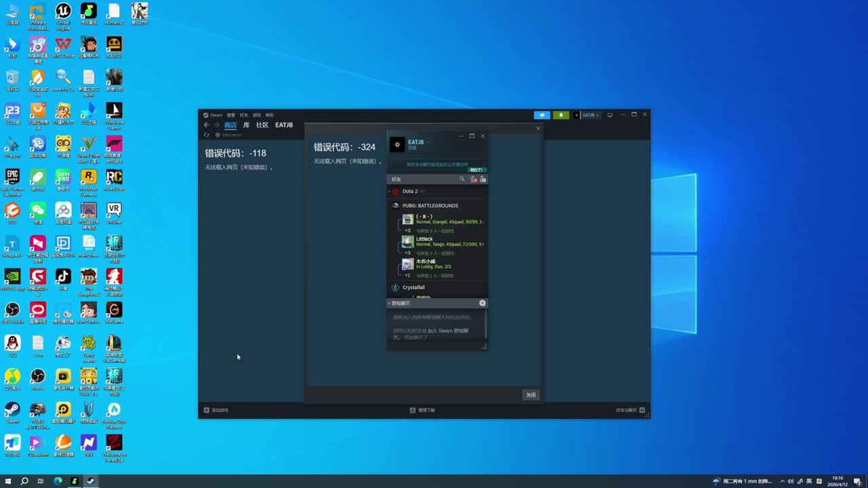Switch to the 库 (Library) tab
This screenshot has width=868, height=488.
tap(246, 125)
